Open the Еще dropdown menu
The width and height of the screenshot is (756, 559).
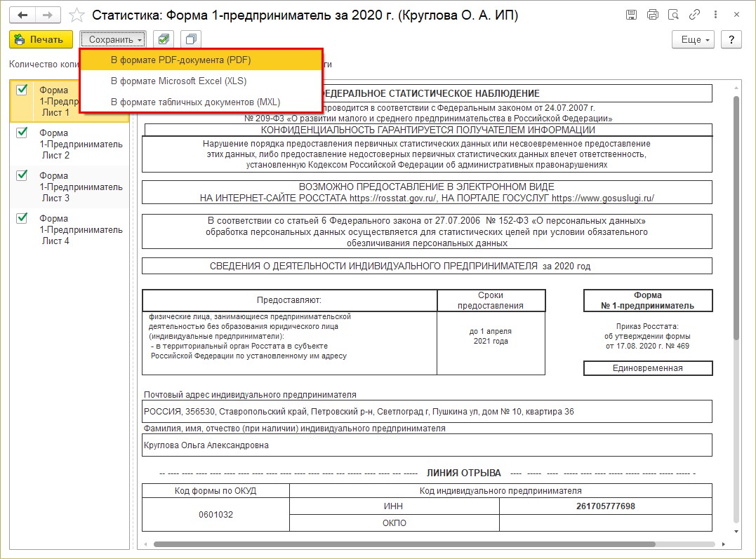(x=694, y=39)
